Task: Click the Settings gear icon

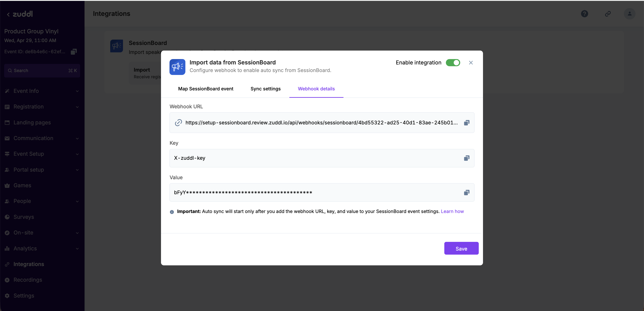Action: click(7, 296)
